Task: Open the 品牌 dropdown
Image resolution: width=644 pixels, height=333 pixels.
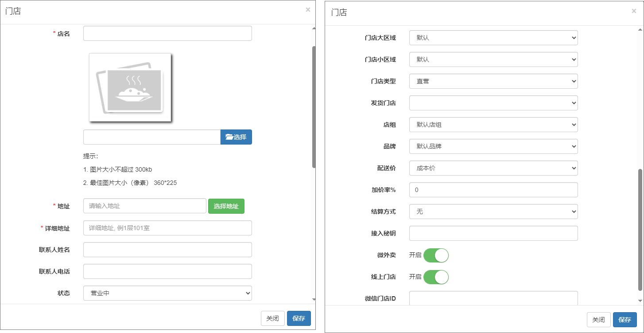Action: pyautogui.click(x=493, y=146)
